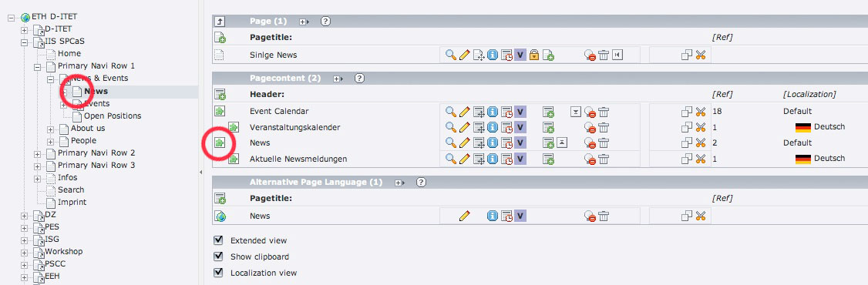Expand the Primary Navi Row 2 tree node
Image resolution: width=868 pixels, height=285 pixels.
[x=37, y=153]
